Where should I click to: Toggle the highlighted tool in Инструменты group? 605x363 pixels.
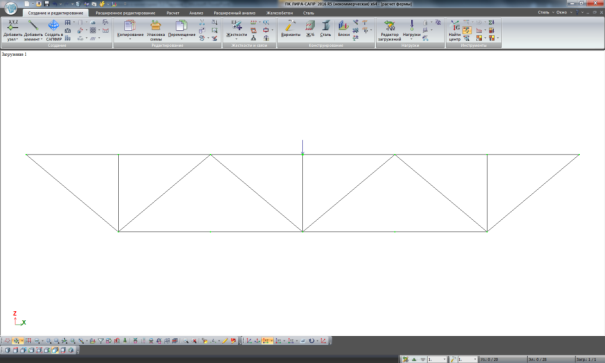pos(467,30)
